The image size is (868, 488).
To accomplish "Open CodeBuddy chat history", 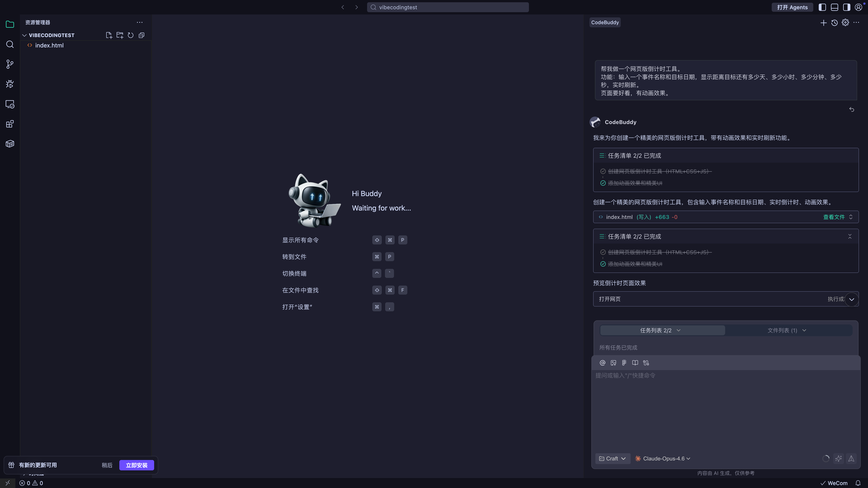I will (834, 23).
